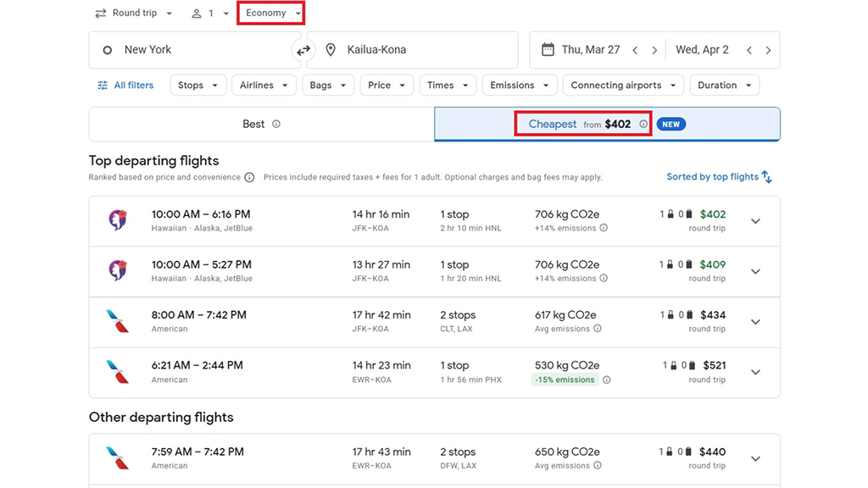Click the calendar icon beside Thu, Mar 27
This screenshot has width=868, height=488.
548,50
